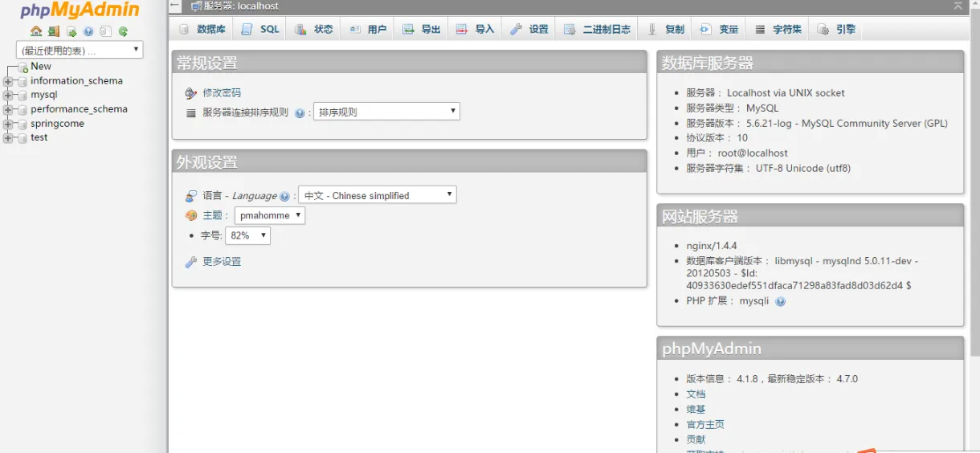Expand the test database node
980x453 pixels.
click(9, 138)
